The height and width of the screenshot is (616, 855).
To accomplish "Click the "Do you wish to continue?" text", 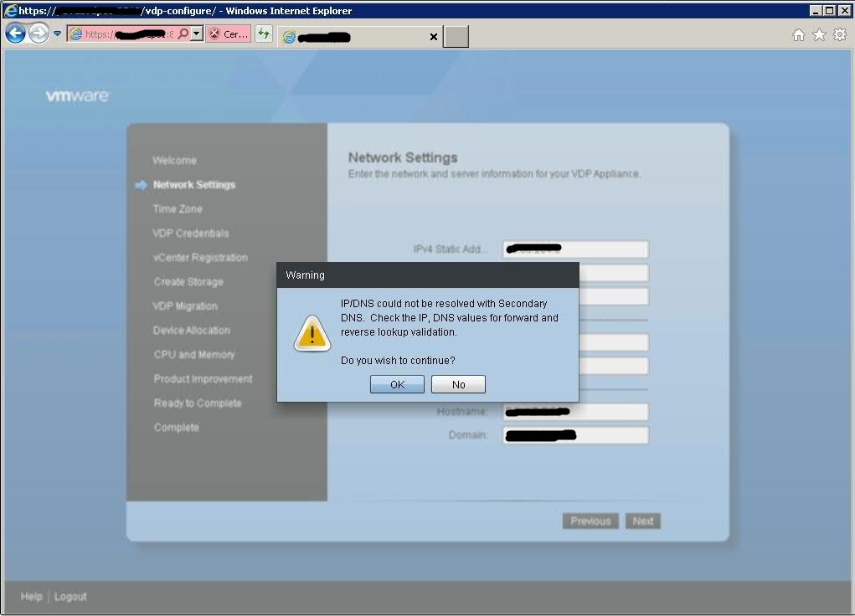I will click(x=398, y=361).
